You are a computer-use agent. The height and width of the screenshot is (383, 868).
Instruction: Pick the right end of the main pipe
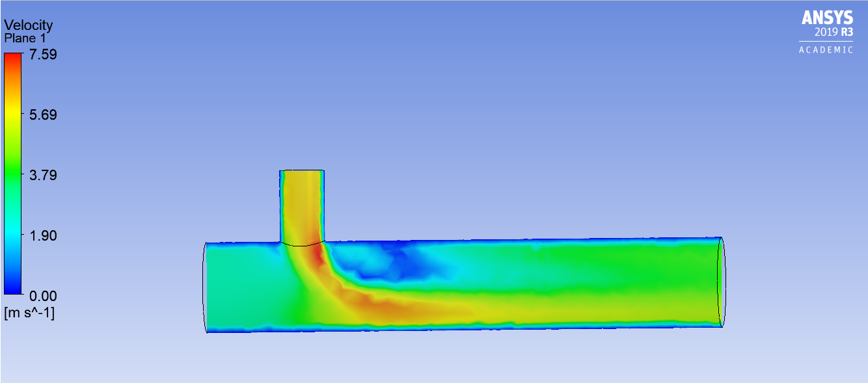720,282
